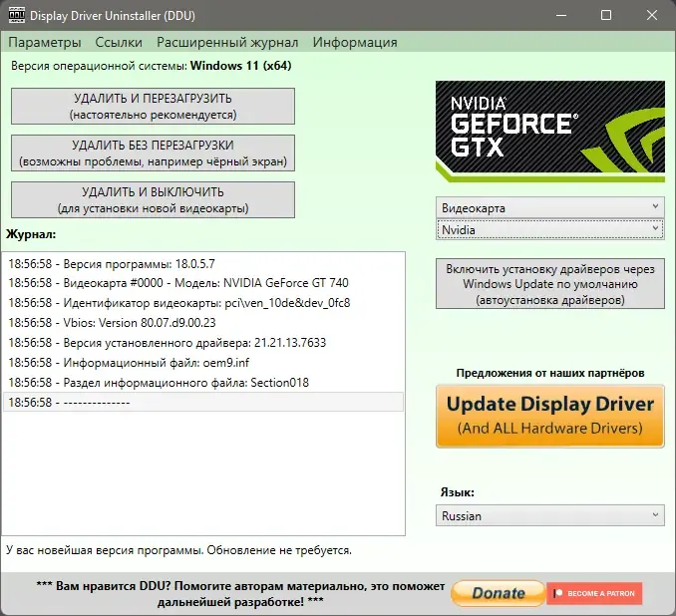Maximize the DDU window
Screen dimensions: 676x616
[606, 16]
